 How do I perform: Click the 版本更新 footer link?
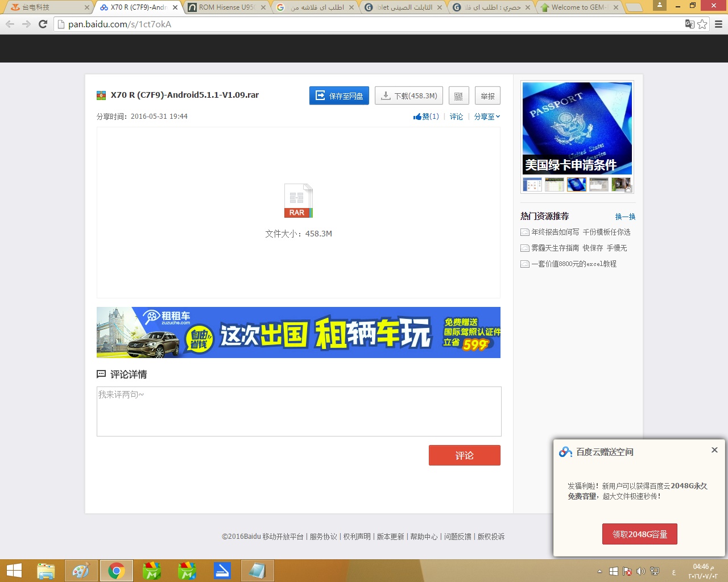(x=390, y=537)
